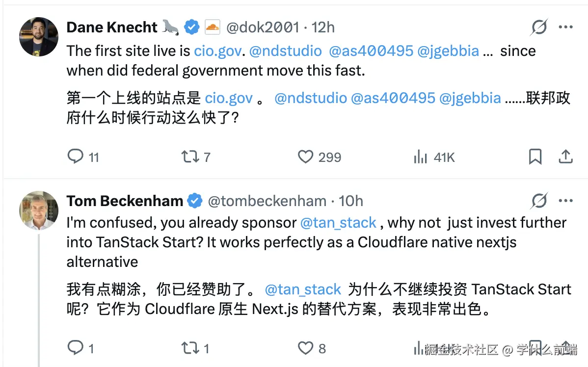The height and width of the screenshot is (367, 588).
Task: Retweet Dane Knecht's post
Action: pyautogui.click(x=190, y=157)
